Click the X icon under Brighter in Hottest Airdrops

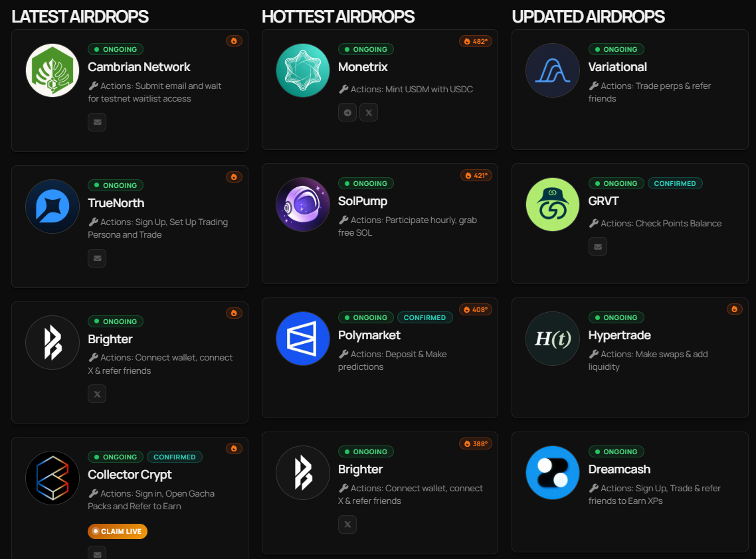click(347, 524)
